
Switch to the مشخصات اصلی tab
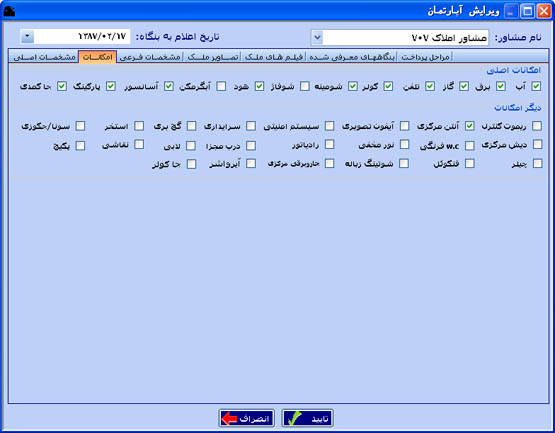44,57
